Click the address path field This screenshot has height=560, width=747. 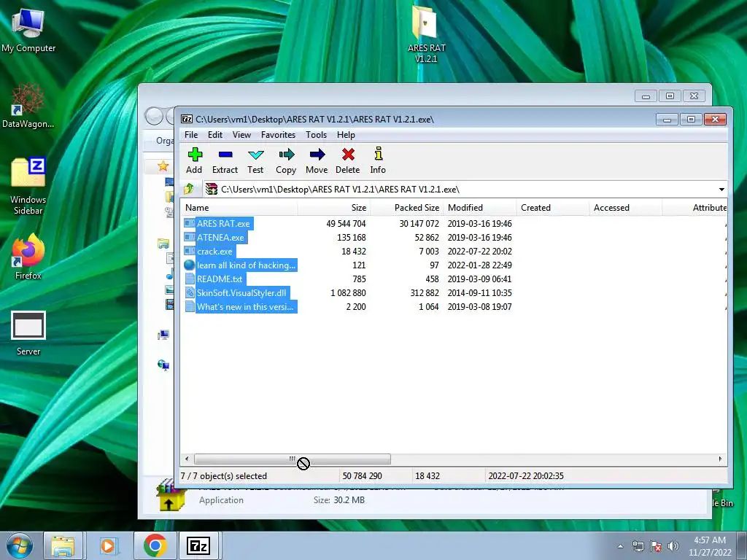point(460,190)
